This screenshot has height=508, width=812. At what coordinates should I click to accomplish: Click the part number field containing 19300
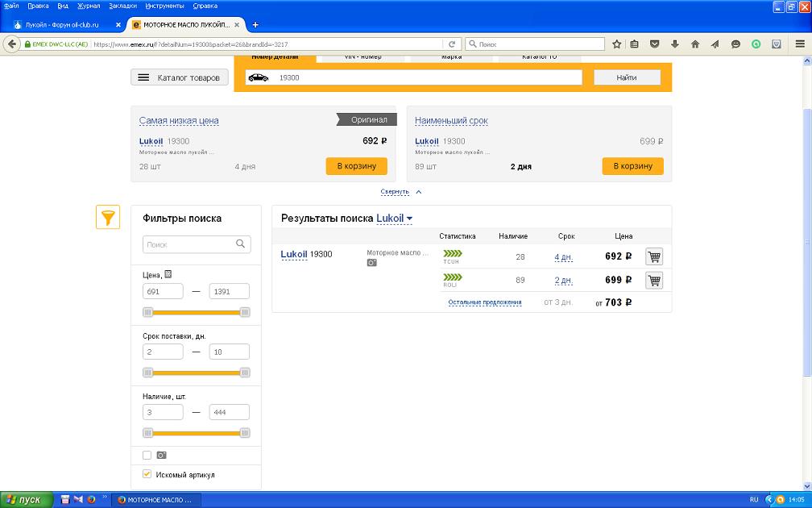414,77
